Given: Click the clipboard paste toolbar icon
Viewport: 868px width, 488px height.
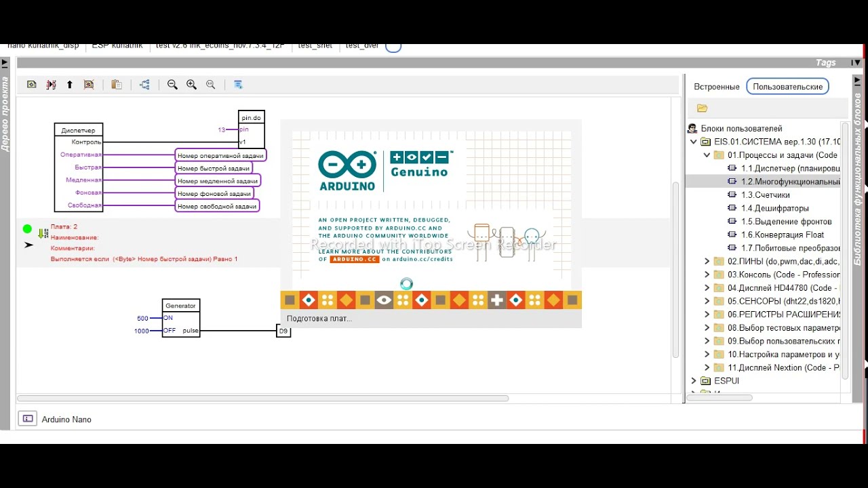Looking at the screenshot, I should click(x=117, y=85).
